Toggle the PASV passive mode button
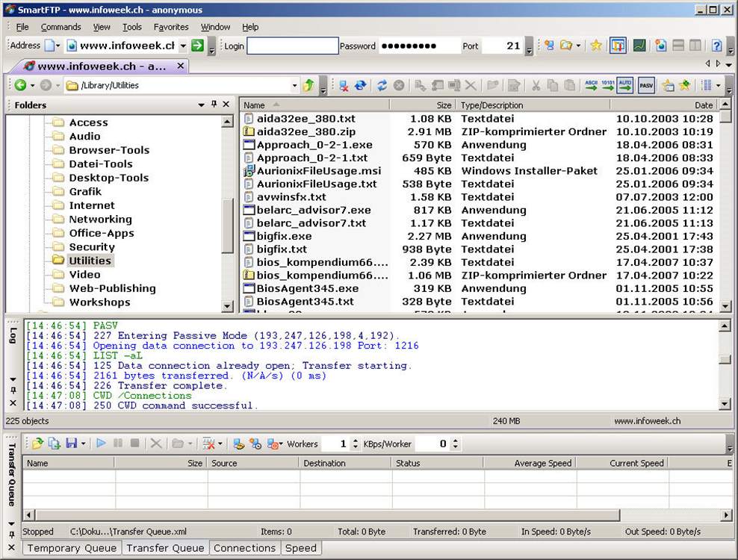The height and width of the screenshot is (560, 738). click(x=646, y=85)
